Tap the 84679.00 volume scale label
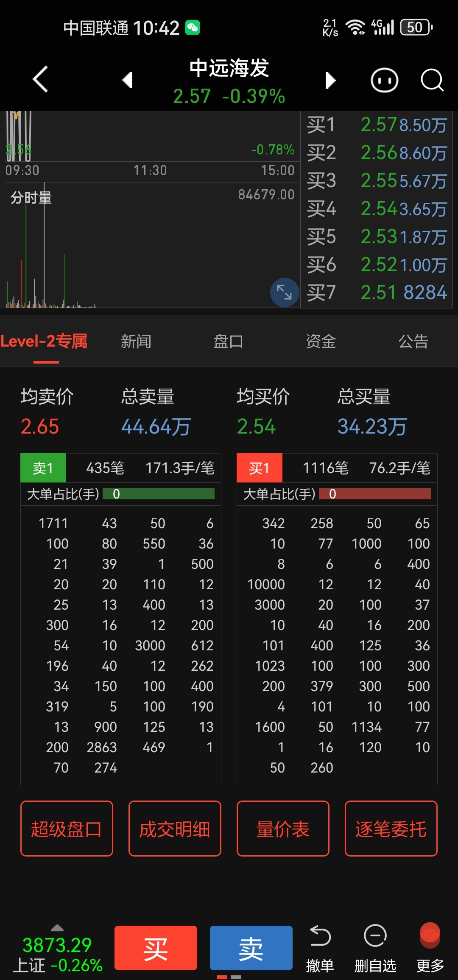 pos(266,195)
